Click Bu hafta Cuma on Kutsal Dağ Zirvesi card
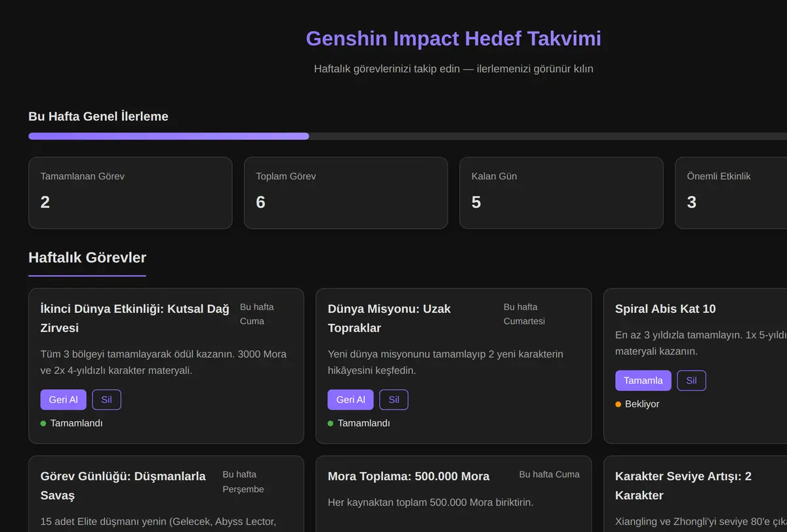This screenshot has width=787, height=532. tap(257, 314)
